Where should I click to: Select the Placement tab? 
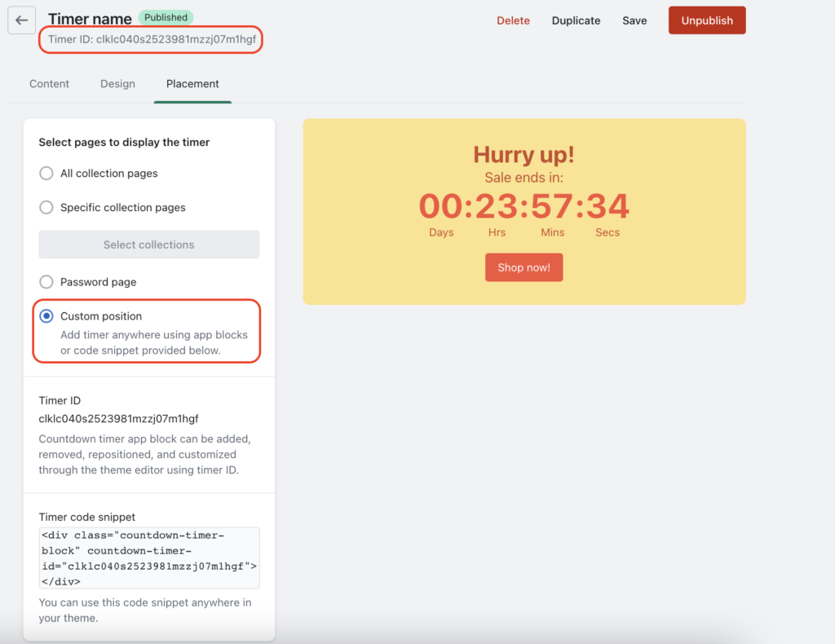pos(192,84)
